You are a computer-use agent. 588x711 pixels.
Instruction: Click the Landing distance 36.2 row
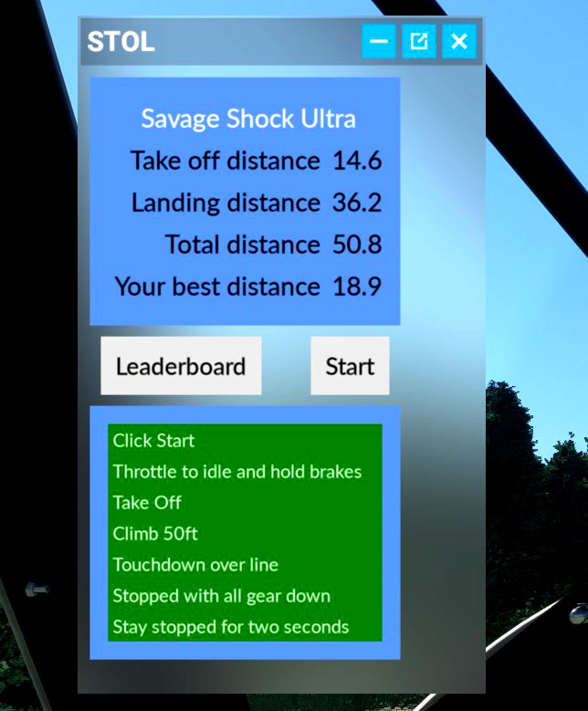(x=257, y=203)
